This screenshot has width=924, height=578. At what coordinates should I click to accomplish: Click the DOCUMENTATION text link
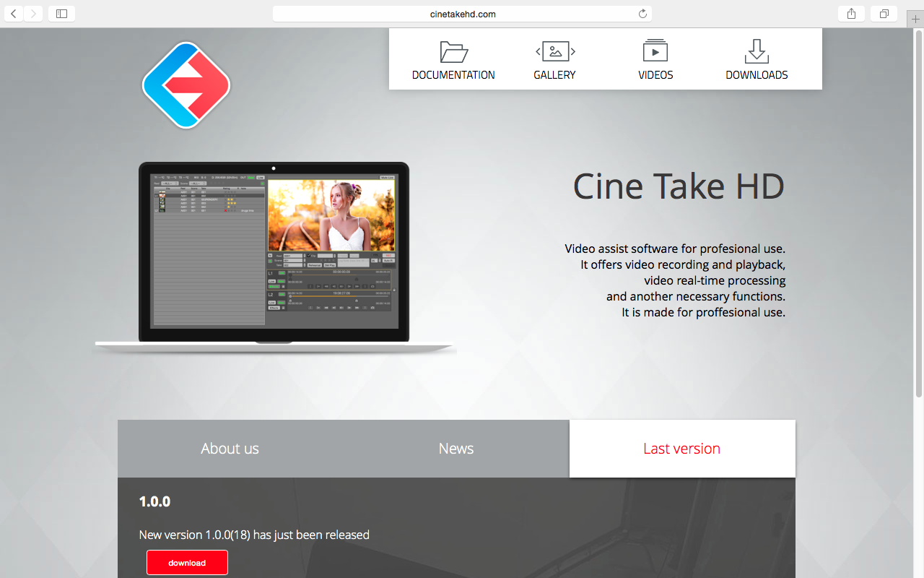(x=453, y=75)
